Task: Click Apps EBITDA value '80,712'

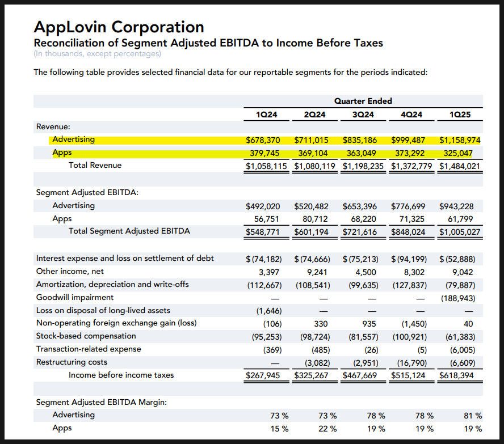Action: tap(315, 219)
